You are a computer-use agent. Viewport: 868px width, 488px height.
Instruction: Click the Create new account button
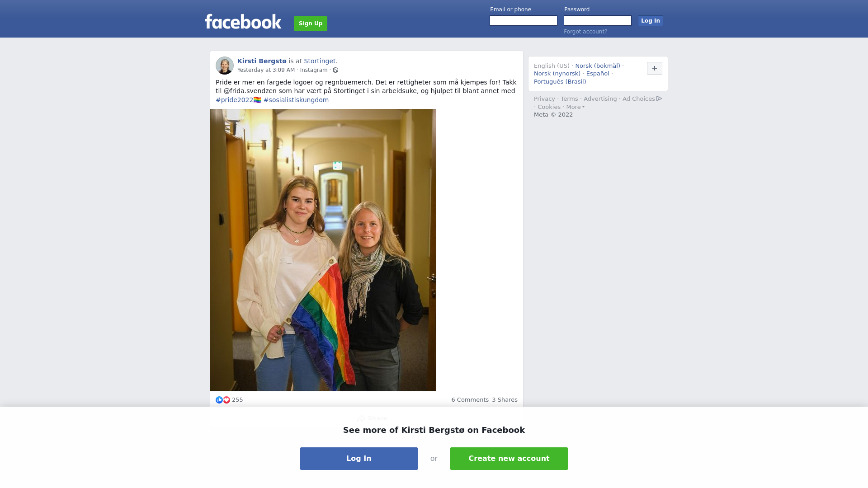click(x=509, y=459)
